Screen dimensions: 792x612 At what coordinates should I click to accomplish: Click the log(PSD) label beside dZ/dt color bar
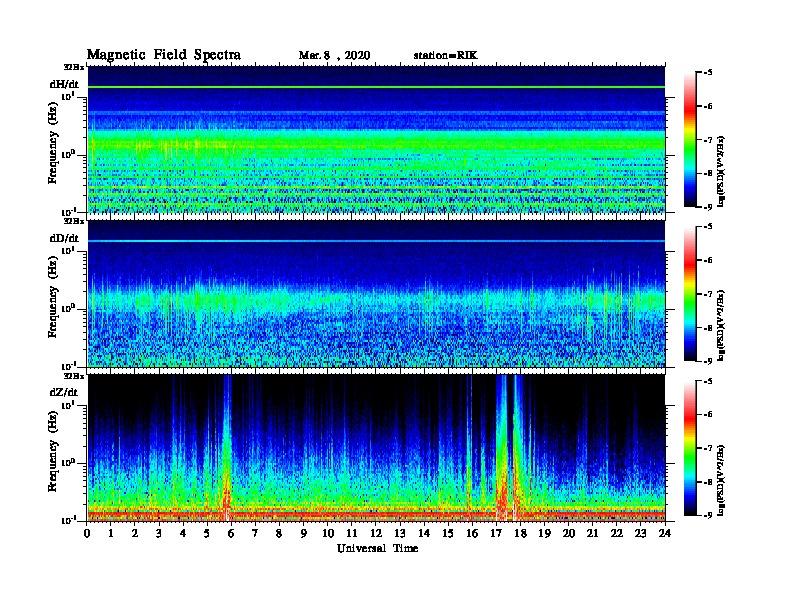(721, 480)
